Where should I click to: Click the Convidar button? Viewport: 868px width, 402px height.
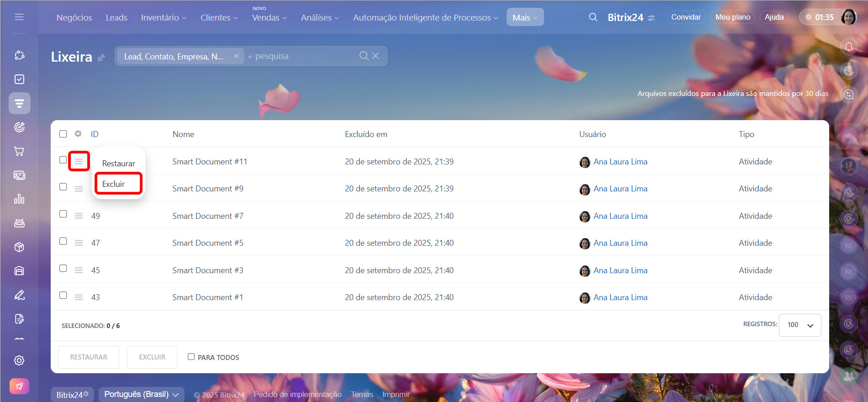[686, 17]
